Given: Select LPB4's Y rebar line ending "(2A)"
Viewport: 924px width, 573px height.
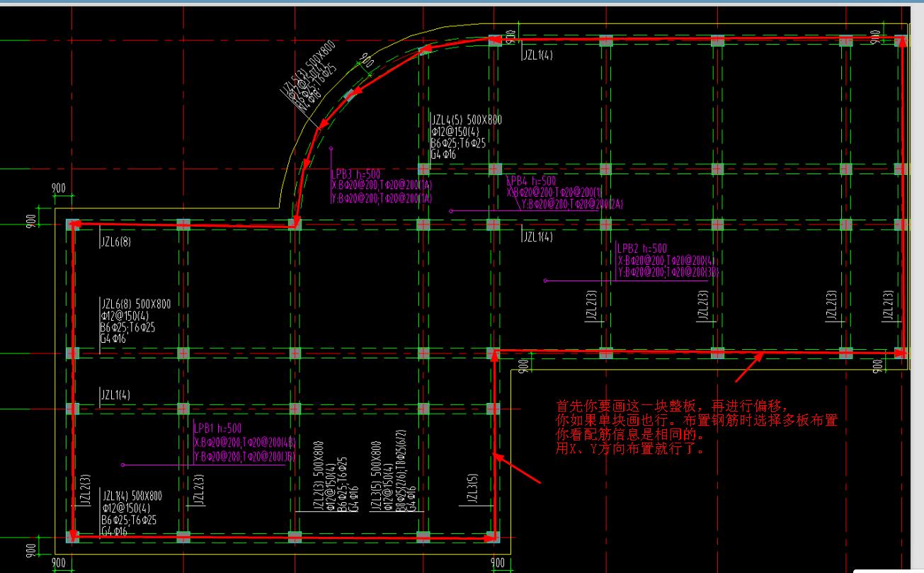Looking at the screenshot, I should 571,205.
